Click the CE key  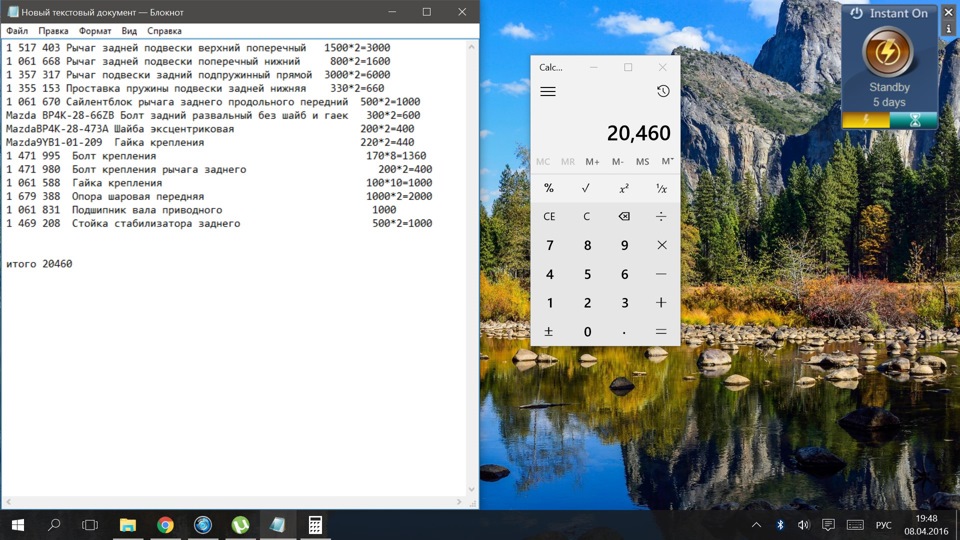point(549,216)
